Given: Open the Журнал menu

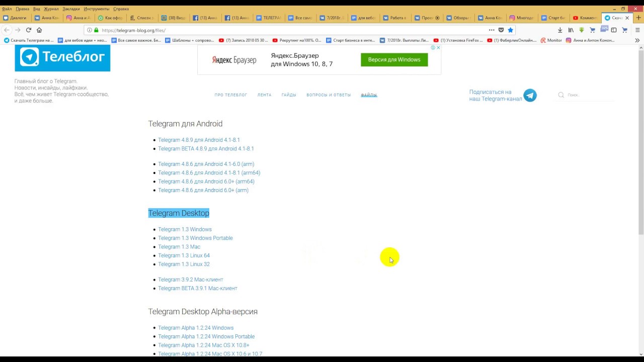Looking at the screenshot, I should [x=51, y=9].
